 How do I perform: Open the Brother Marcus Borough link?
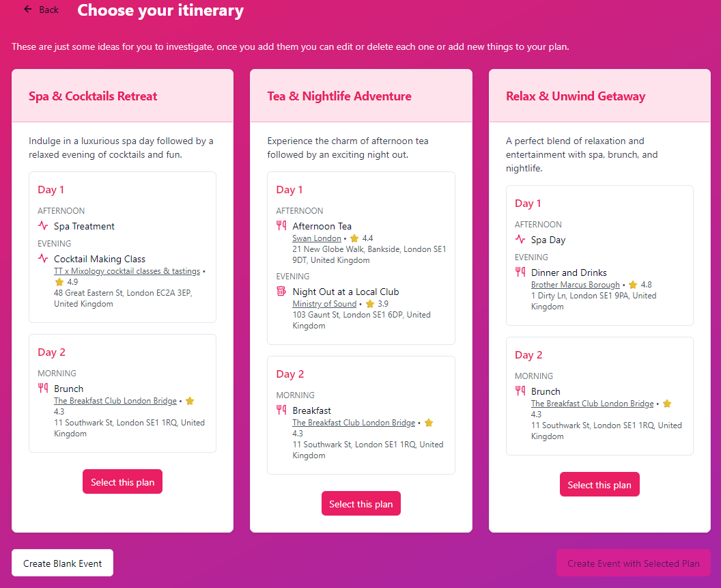pos(576,285)
